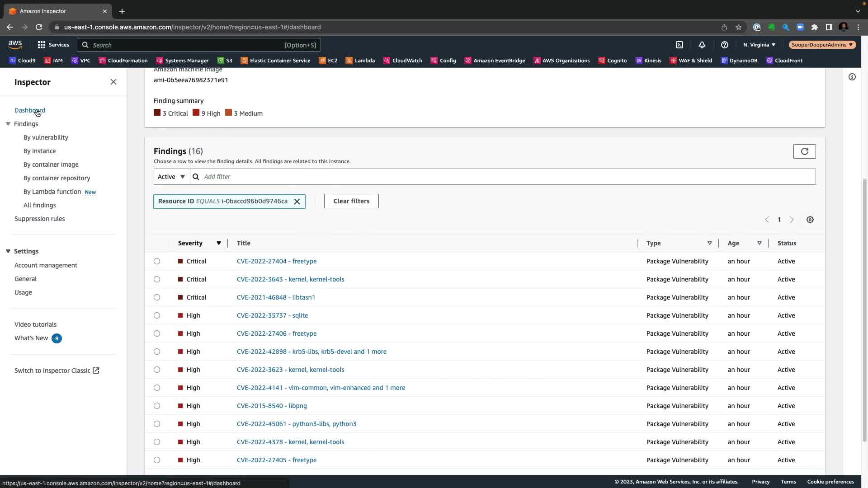
Task: Open the N. Virginia region dropdown
Action: point(759,45)
